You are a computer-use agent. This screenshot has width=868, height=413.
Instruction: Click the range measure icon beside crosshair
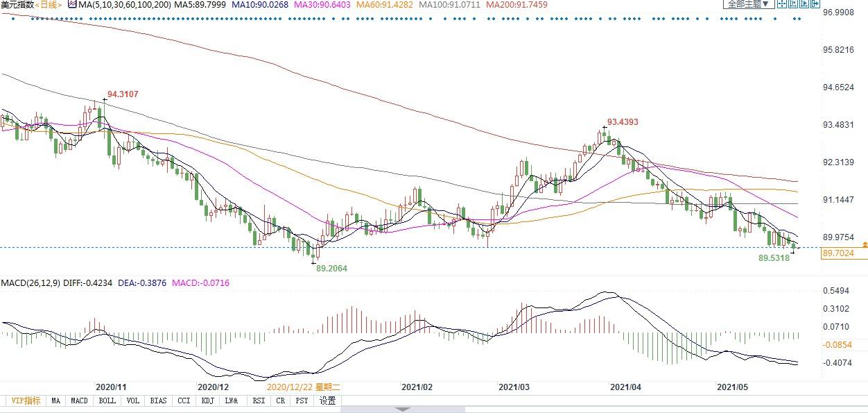click(x=793, y=3)
